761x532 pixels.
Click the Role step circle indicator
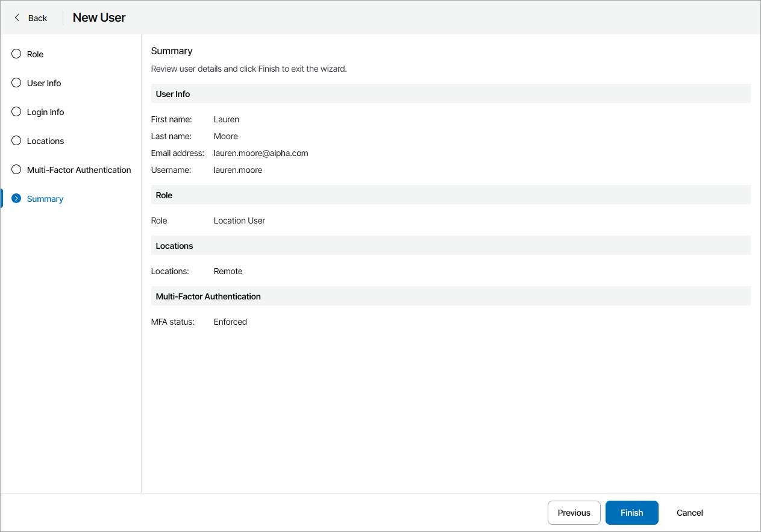point(16,54)
